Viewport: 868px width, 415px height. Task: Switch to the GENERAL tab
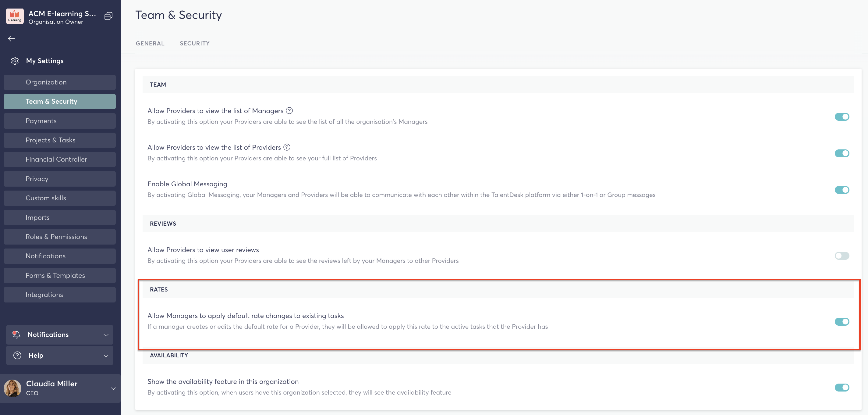coord(150,44)
